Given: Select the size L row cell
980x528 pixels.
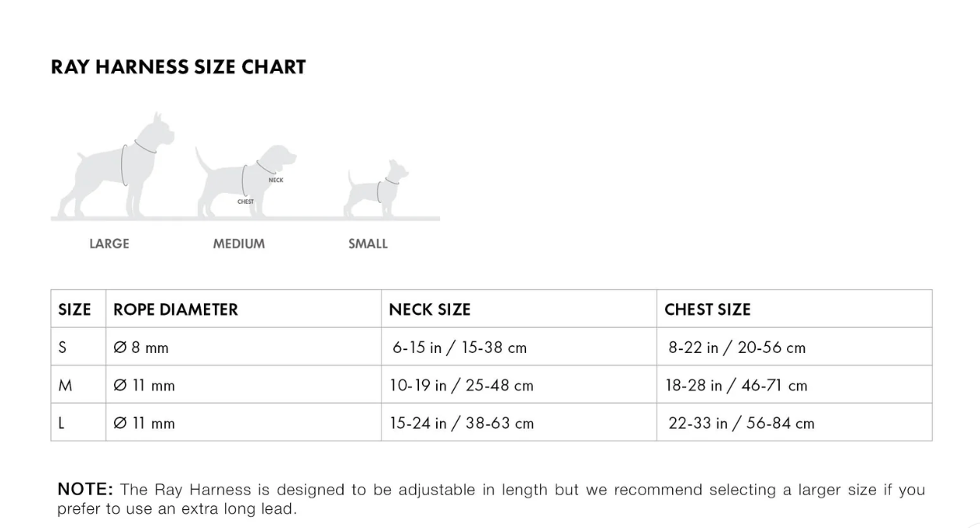Looking at the screenshot, I should (x=78, y=423).
